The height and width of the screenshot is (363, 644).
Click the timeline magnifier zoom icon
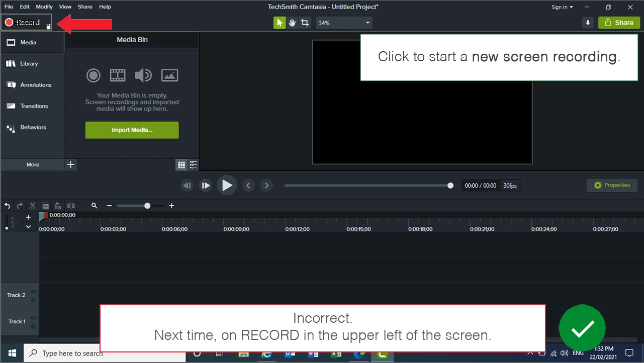click(x=94, y=206)
